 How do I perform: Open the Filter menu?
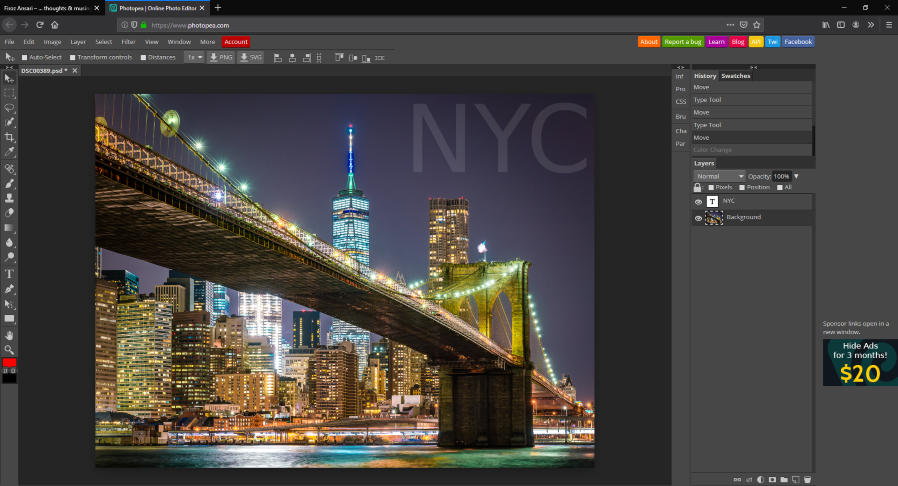pos(128,42)
